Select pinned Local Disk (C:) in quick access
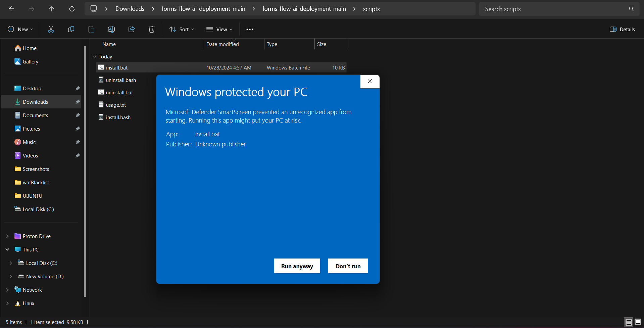644x328 pixels. 35,209
